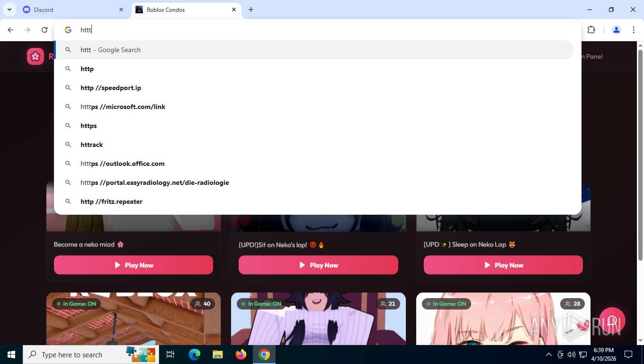
Task: Open the taskbar clock showing 6:39 PM
Action: (603, 355)
